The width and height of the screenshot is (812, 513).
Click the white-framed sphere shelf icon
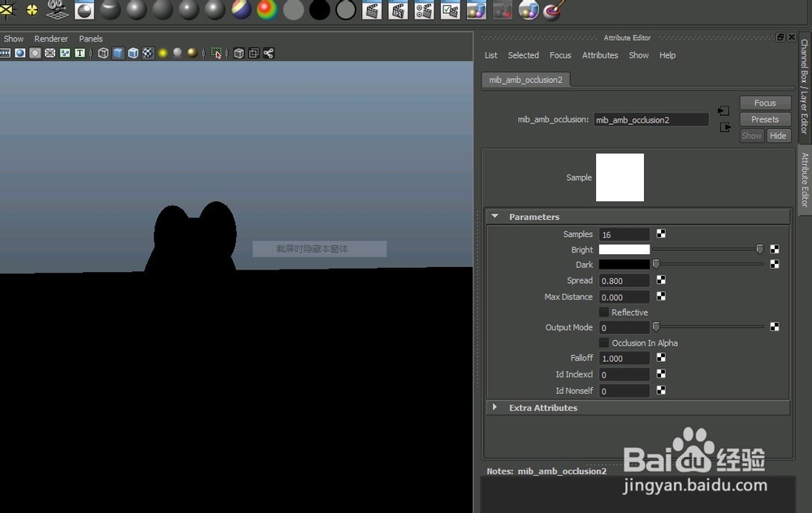tap(84, 10)
